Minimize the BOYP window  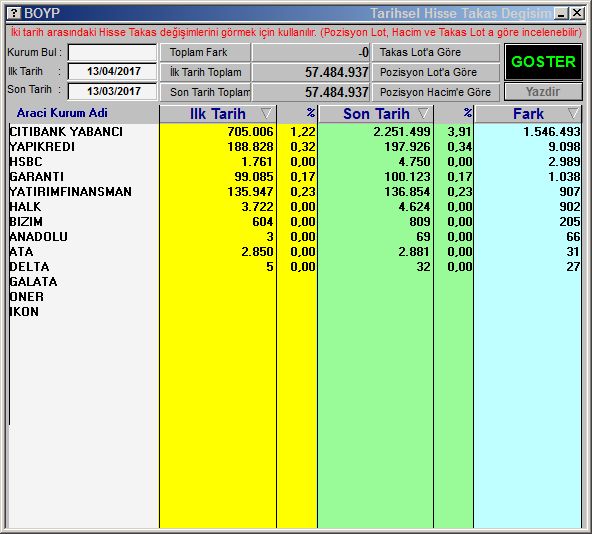(561, 14)
